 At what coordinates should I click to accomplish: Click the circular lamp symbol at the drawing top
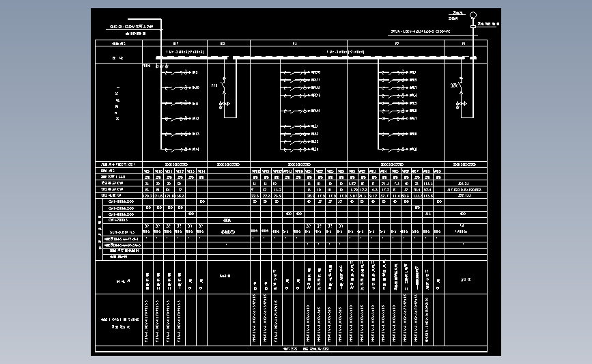473,15
